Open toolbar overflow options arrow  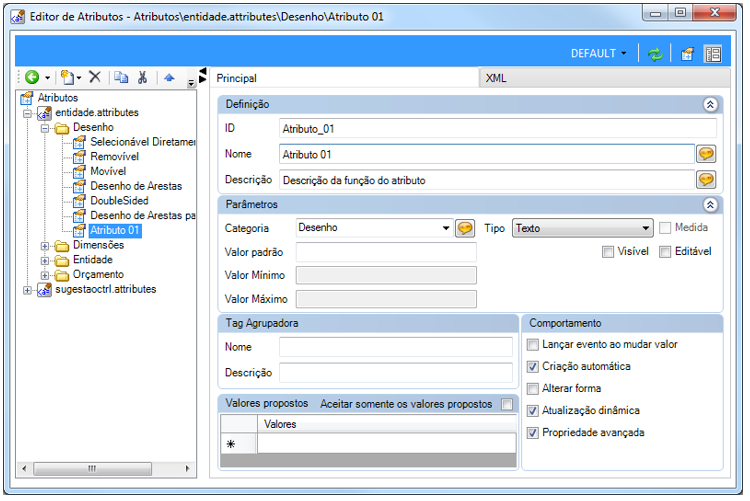[191, 82]
